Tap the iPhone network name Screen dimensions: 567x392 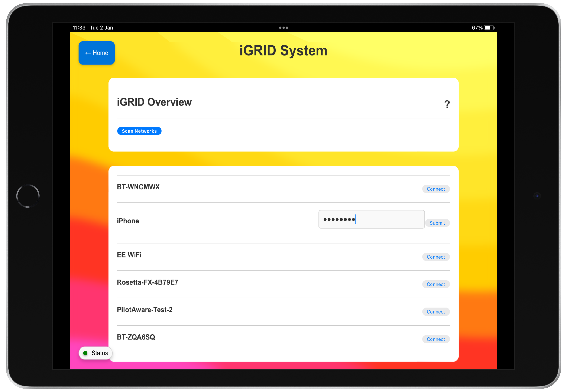128,221
